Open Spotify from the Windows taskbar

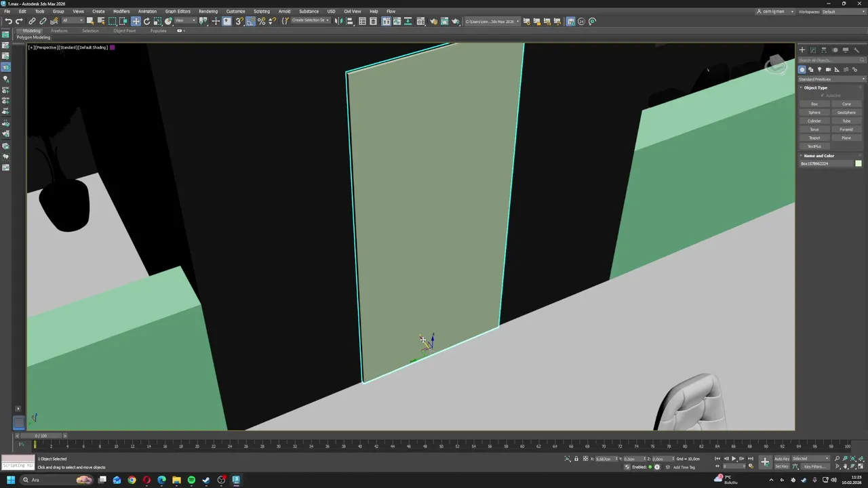point(191,480)
